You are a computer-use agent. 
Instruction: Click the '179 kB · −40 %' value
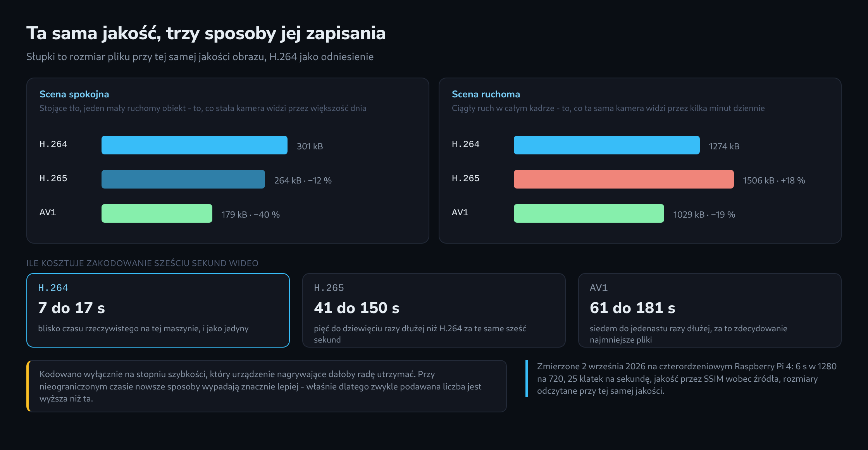tap(251, 215)
